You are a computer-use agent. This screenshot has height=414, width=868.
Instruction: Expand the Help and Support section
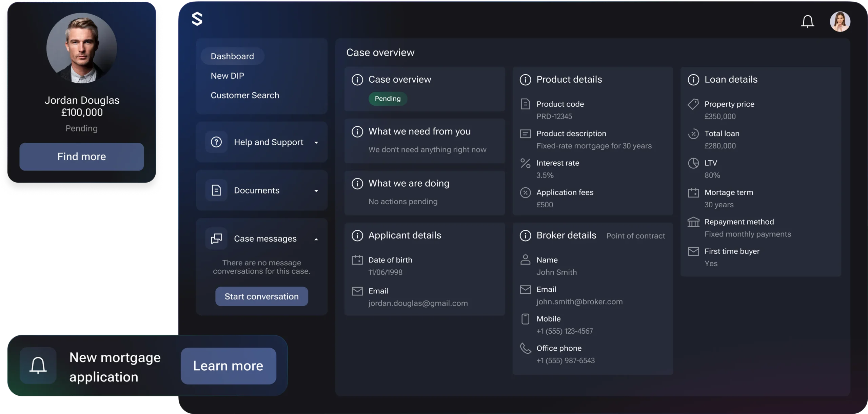(x=316, y=143)
